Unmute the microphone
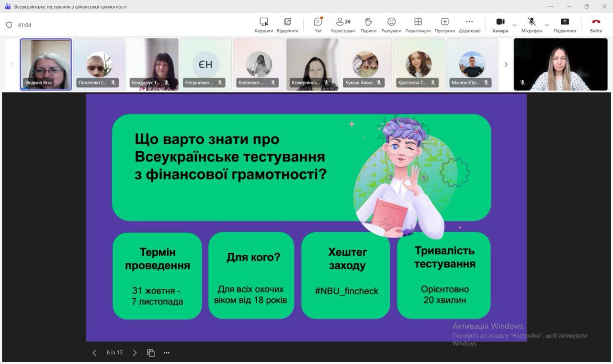This screenshot has height=364, width=613. (532, 24)
